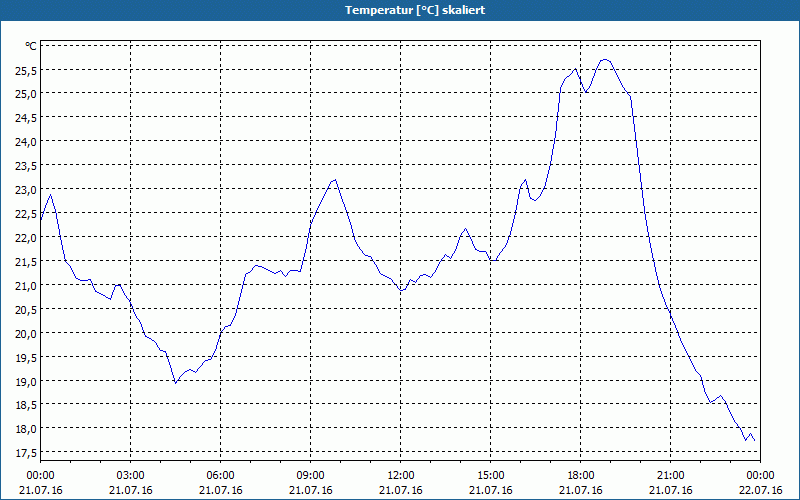
Task: Click the 18:00 time label
Action: tap(581, 476)
